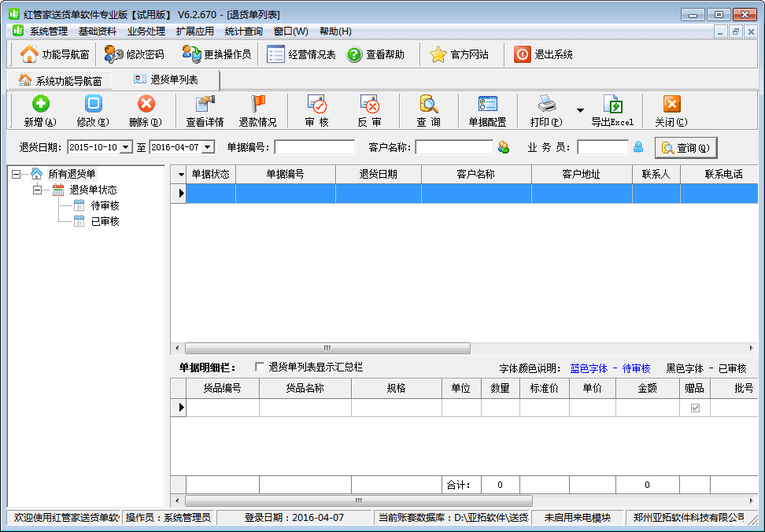The width and height of the screenshot is (765, 532).
Task: Click the 新增(A) green plus icon
Action: (40, 103)
